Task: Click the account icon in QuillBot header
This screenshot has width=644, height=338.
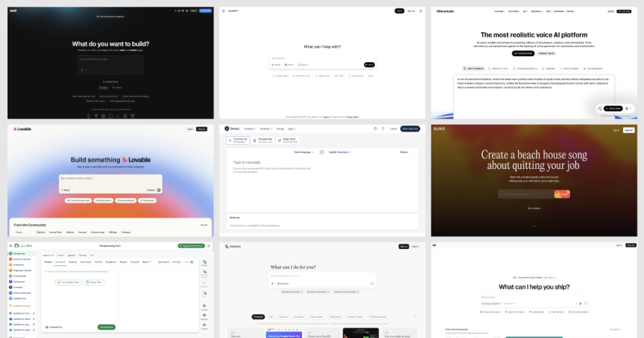Action: tap(209, 246)
